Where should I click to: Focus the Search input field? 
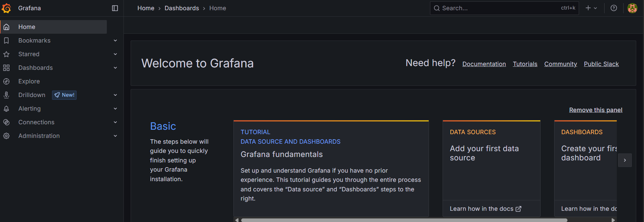(x=505, y=8)
